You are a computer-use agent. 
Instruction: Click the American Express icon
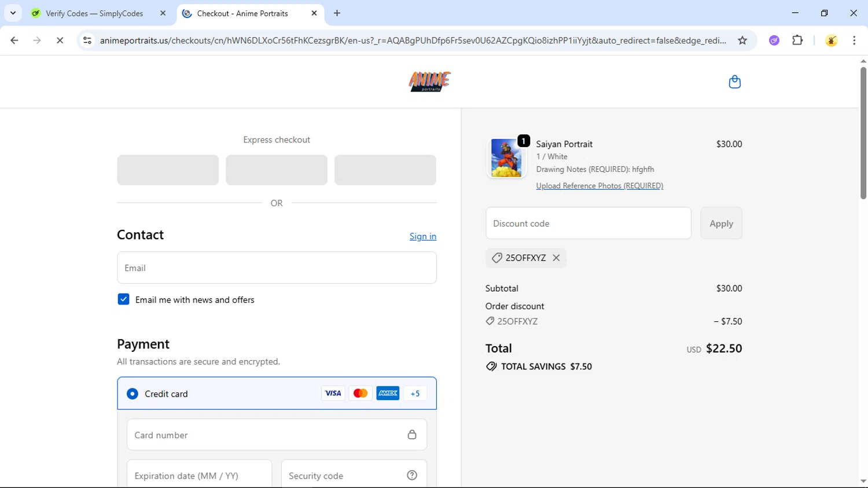click(x=388, y=394)
